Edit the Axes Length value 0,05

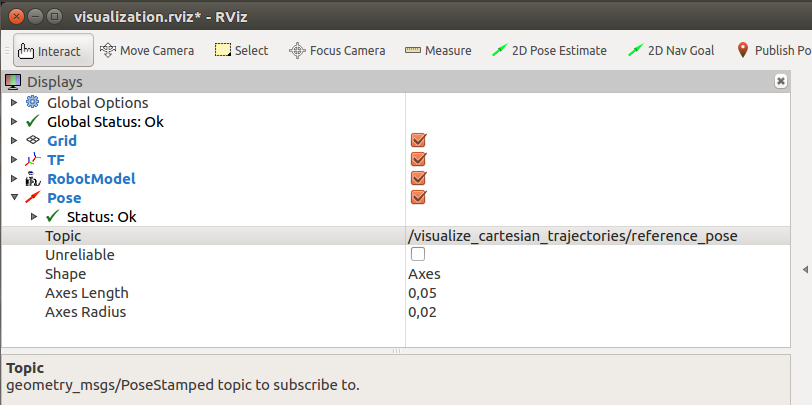pos(598,293)
